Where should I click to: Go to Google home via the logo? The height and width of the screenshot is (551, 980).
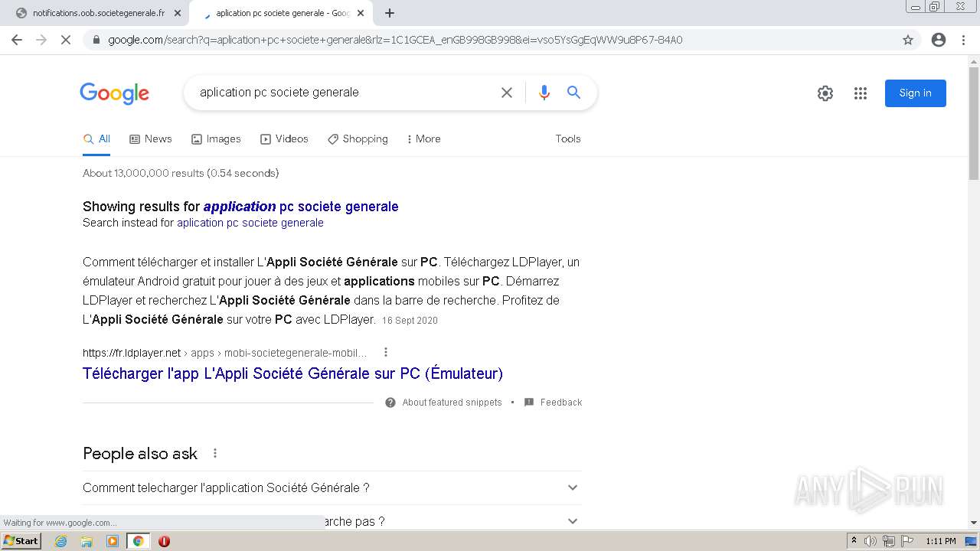(x=114, y=93)
